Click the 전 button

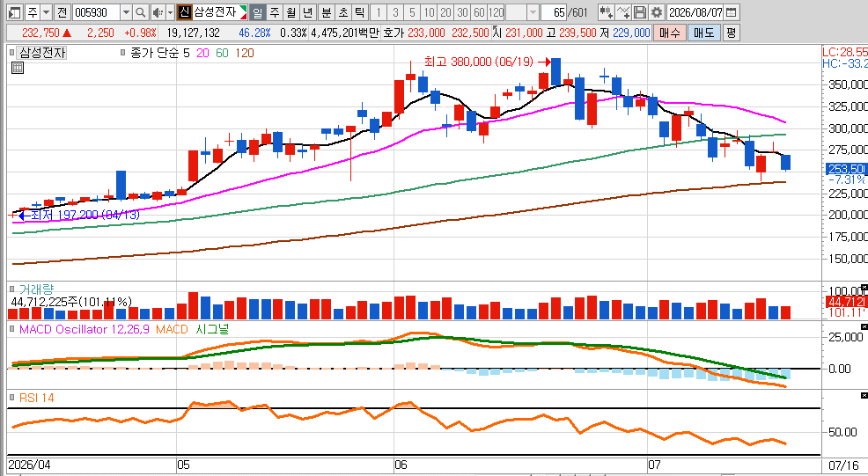click(63, 12)
